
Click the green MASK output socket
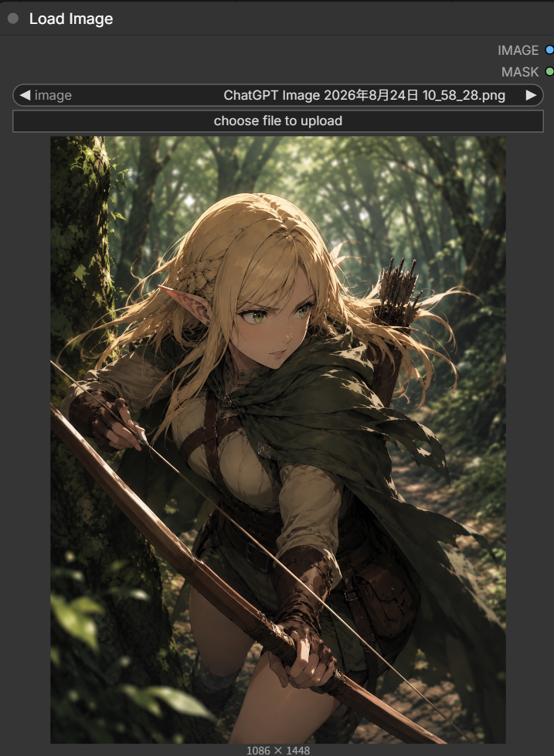point(549,71)
